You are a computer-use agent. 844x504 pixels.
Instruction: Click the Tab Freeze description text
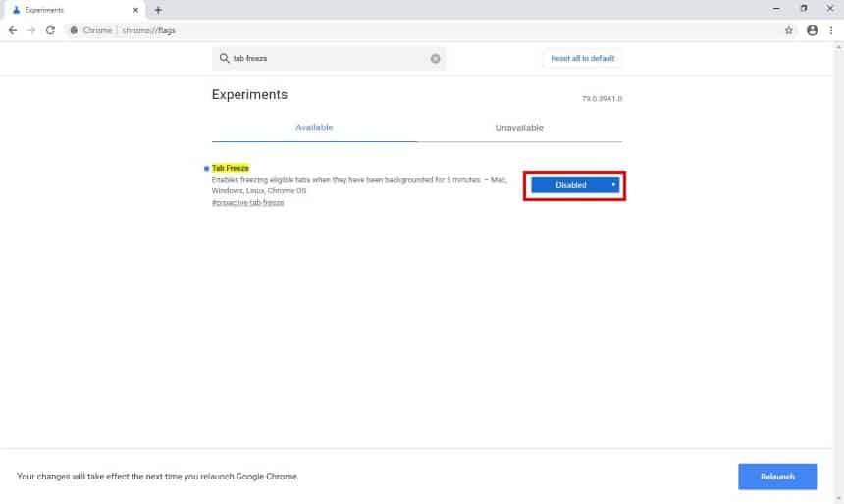[359, 185]
